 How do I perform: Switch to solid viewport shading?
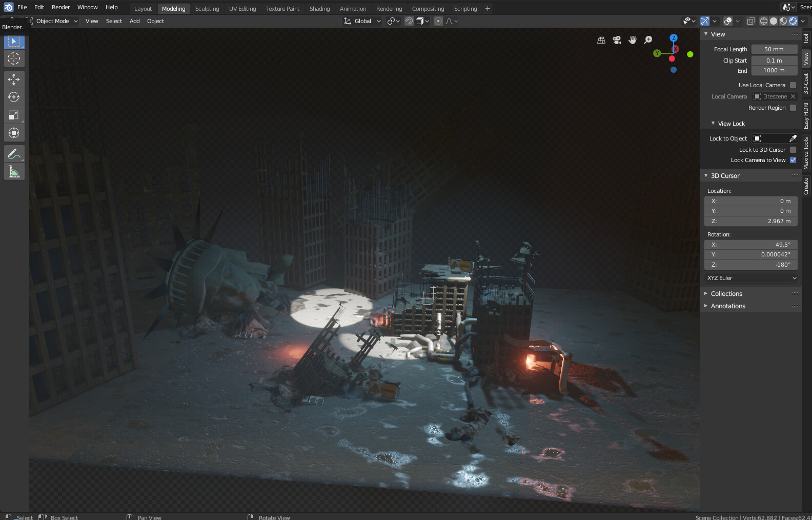click(x=774, y=21)
